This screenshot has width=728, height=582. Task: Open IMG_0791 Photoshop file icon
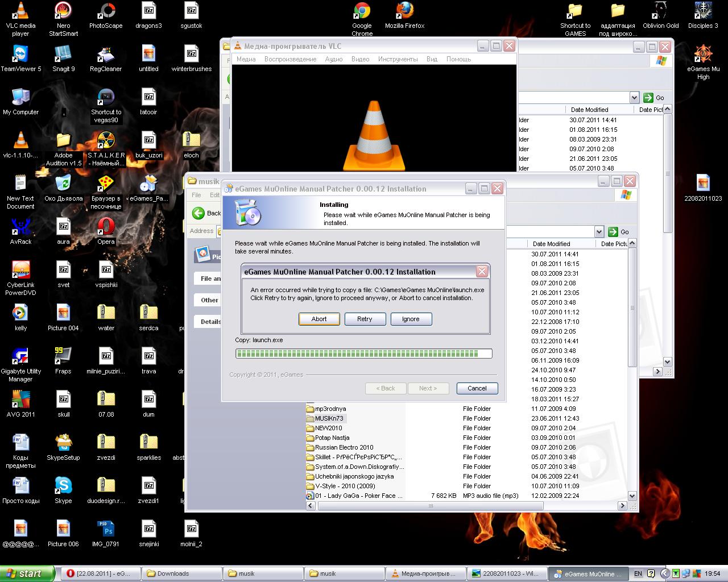pyautogui.click(x=106, y=534)
